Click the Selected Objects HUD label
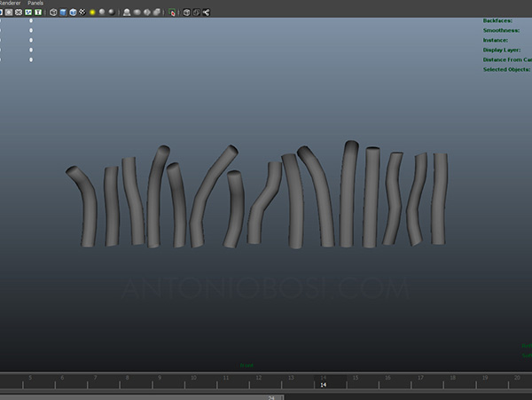 (506, 69)
